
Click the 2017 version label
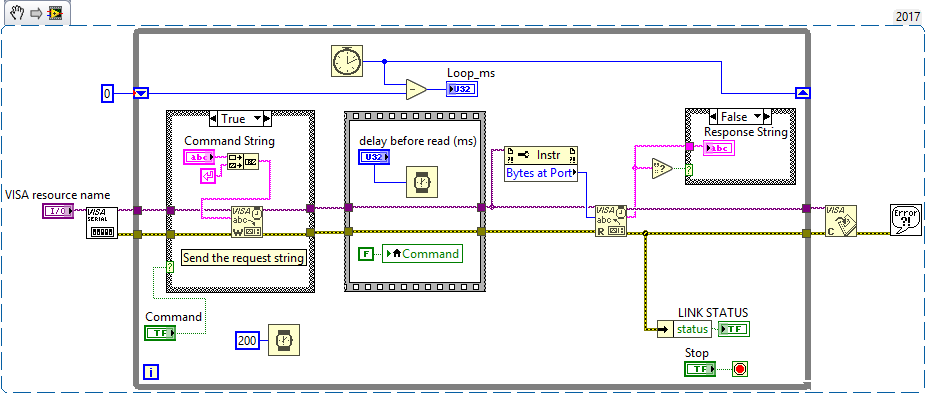[908, 17]
